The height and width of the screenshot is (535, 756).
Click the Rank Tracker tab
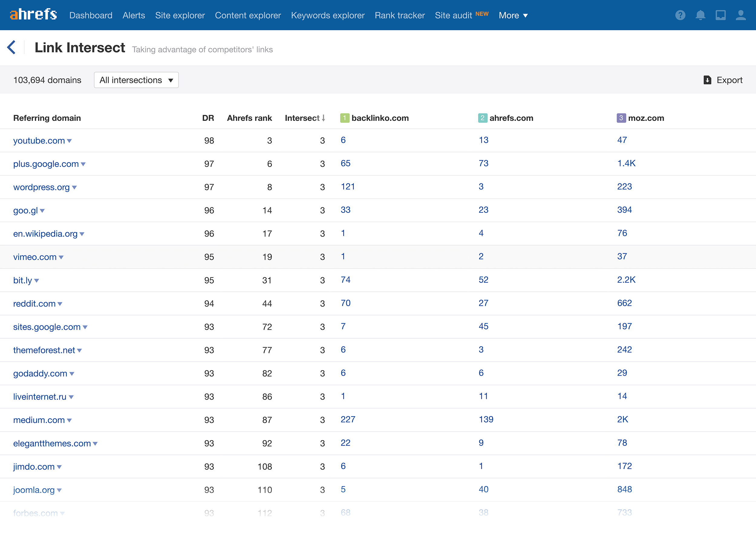click(399, 15)
